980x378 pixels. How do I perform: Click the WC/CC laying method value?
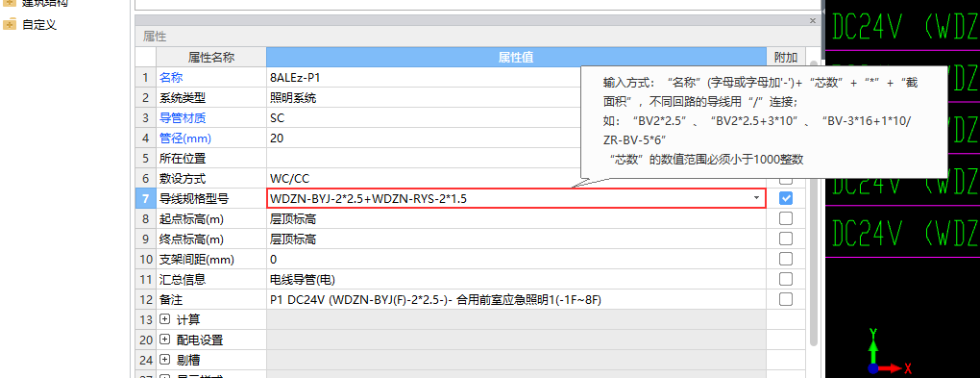(424, 178)
